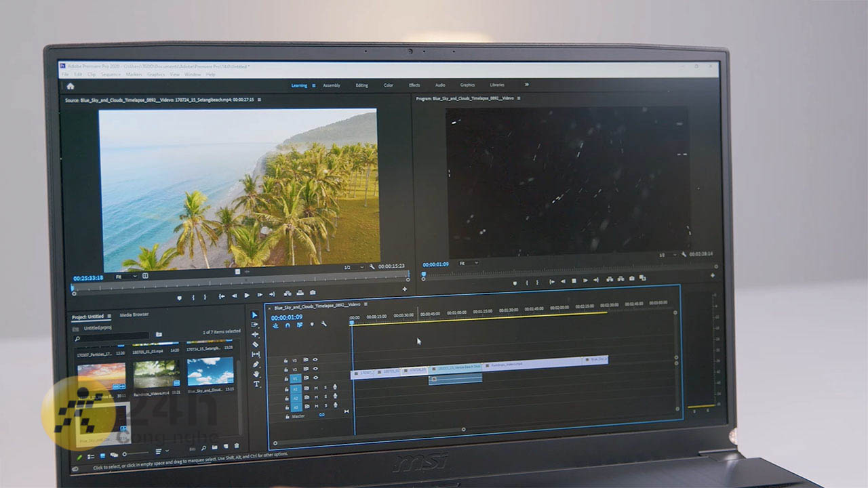Mute audio track A1
The height and width of the screenshot is (488, 868).
pos(316,388)
